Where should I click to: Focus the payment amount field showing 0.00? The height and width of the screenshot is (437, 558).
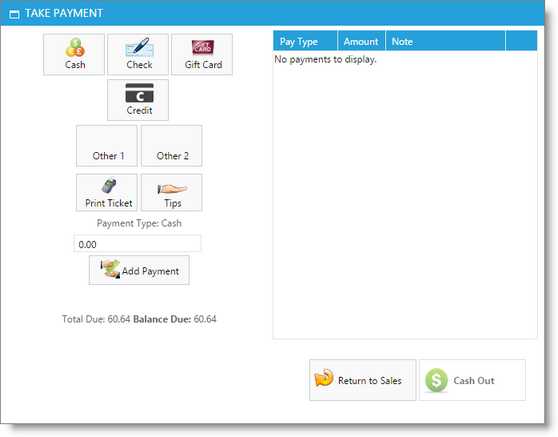click(x=137, y=243)
